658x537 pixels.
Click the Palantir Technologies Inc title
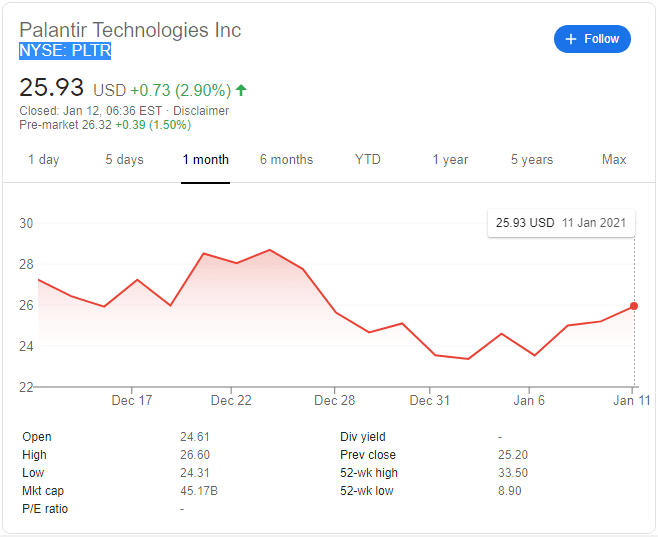tap(130, 30)
